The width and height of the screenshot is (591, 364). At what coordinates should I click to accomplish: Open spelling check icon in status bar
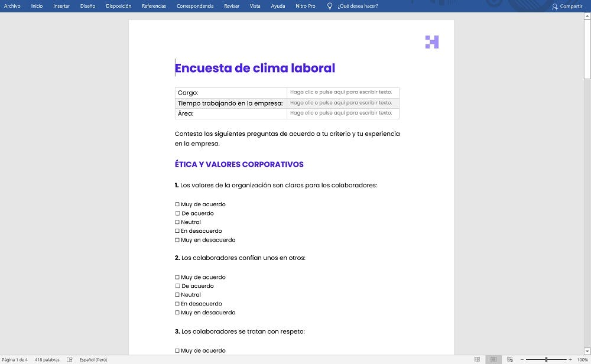70,359
